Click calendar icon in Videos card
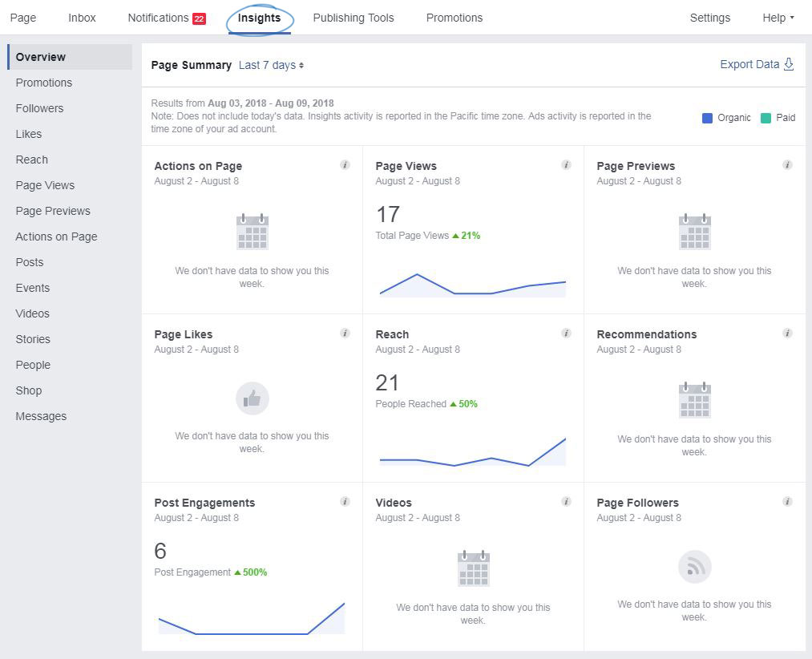This screenshot has height=659, width=812. [473, 568]
